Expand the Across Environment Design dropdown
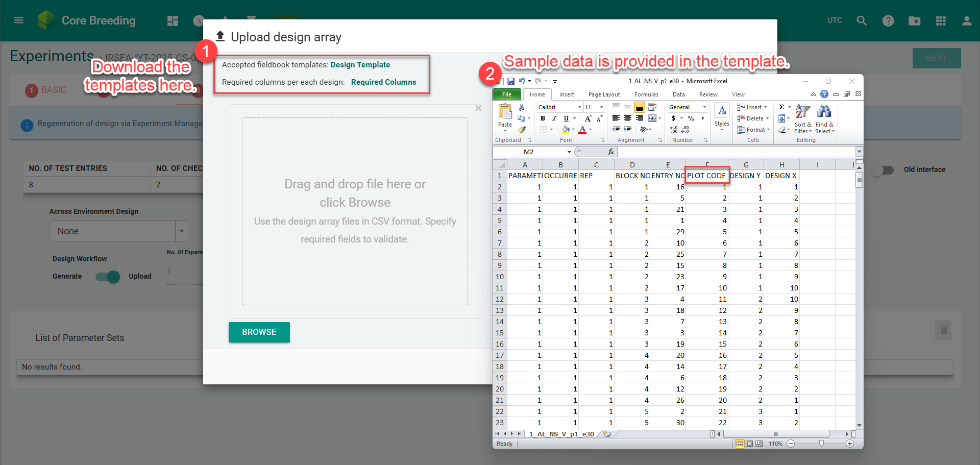The image size is (980, 465). pyautogui.click(x=181, y=231)
